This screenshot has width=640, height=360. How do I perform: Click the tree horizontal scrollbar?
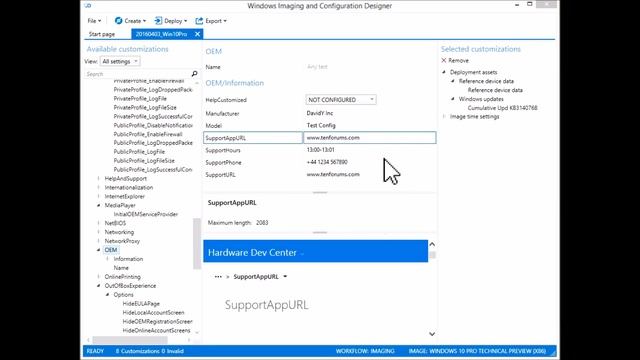130,340
